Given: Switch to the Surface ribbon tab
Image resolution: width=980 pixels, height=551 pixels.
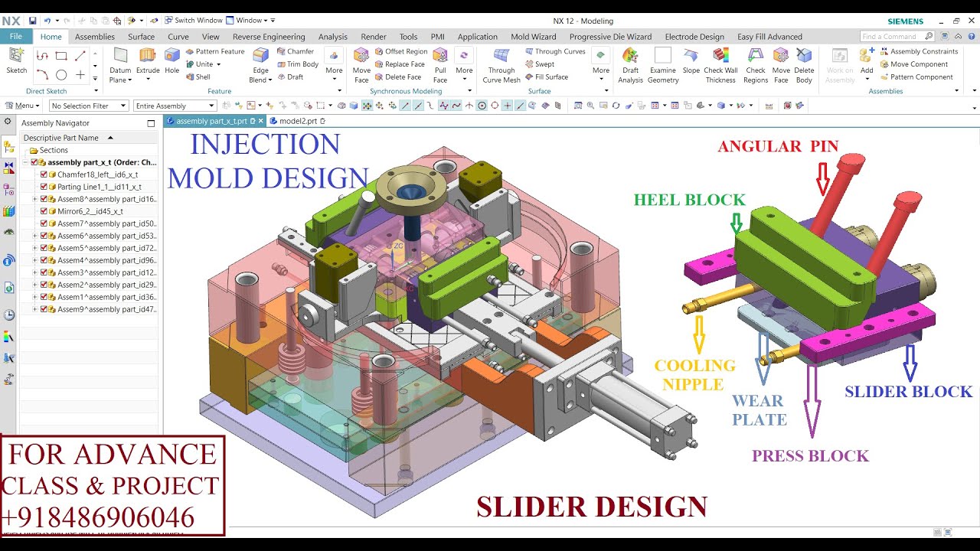Looking at the screenshot, I should coord(141,37).
